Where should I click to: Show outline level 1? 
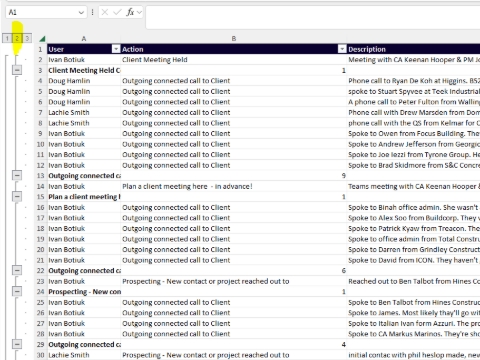[x=7, y=38]
